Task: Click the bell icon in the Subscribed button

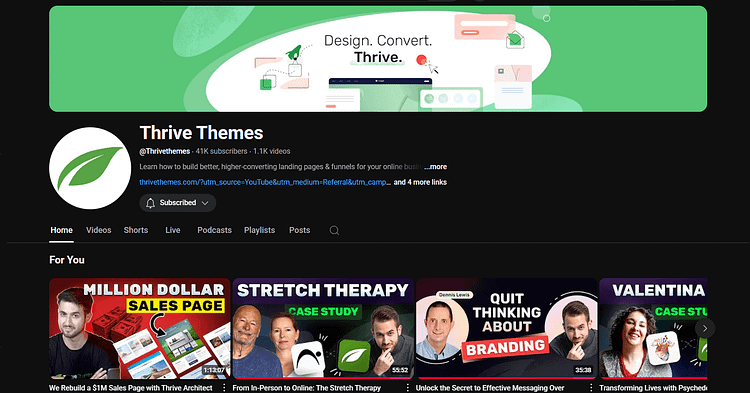Action: tap(150, 203)
